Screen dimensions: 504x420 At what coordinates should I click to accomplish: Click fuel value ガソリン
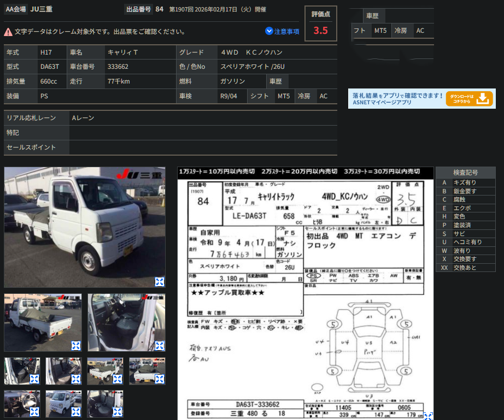click(233, 81)
